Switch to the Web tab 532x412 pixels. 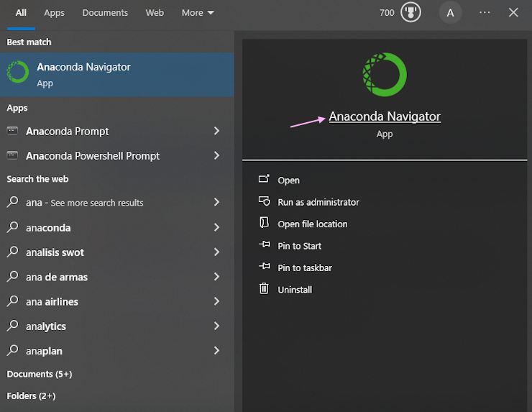click(x=155, y=13)
